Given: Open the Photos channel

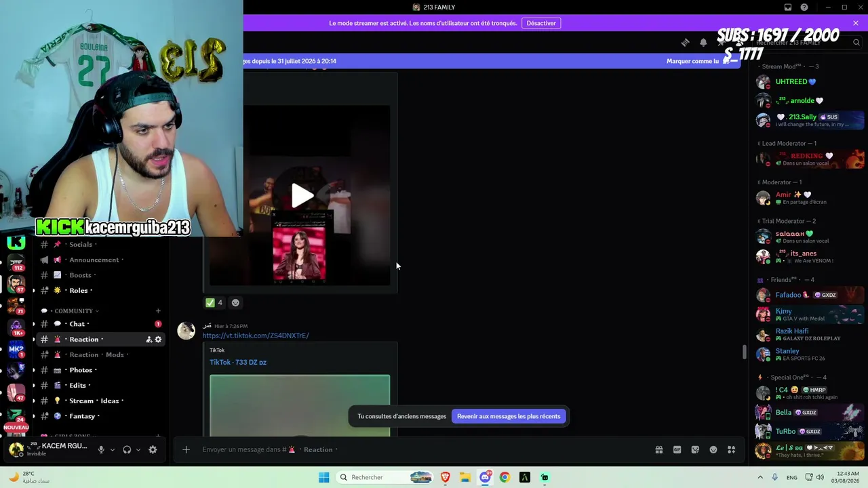Looking at the screenshot, I should coord(100,370).
